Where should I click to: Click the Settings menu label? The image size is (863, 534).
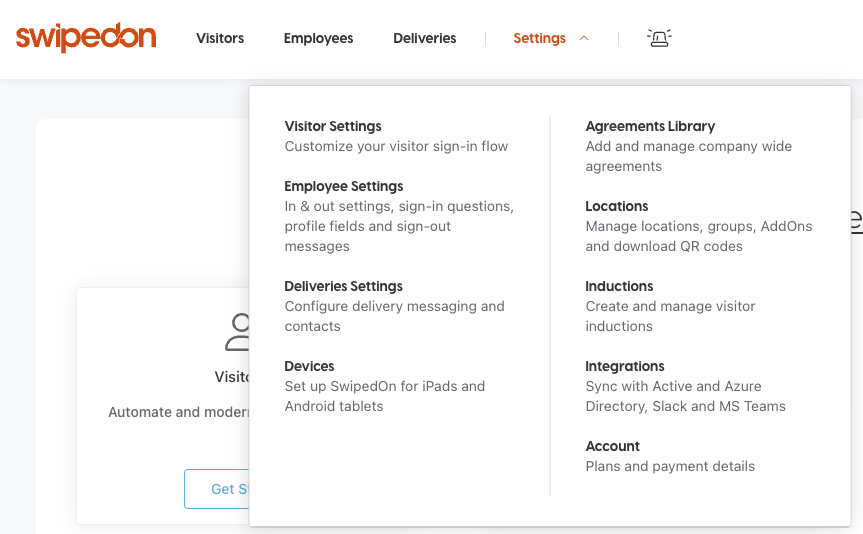tap(539, 38)
